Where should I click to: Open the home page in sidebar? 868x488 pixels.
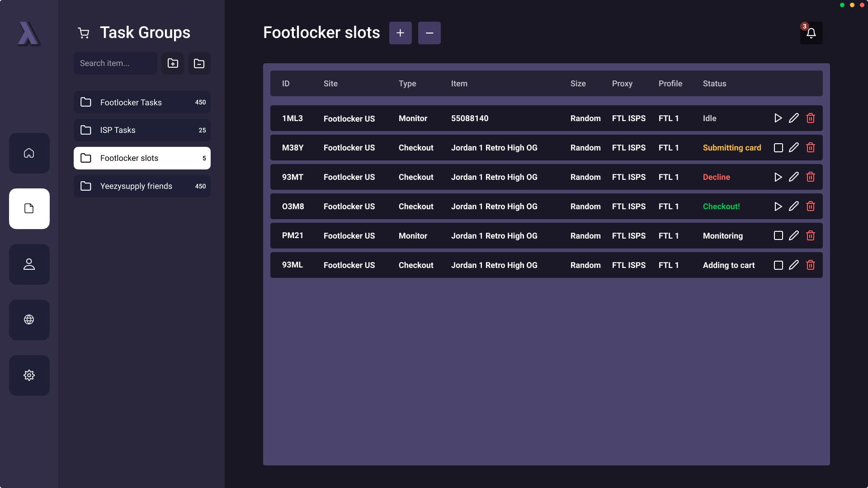(29, 153)
